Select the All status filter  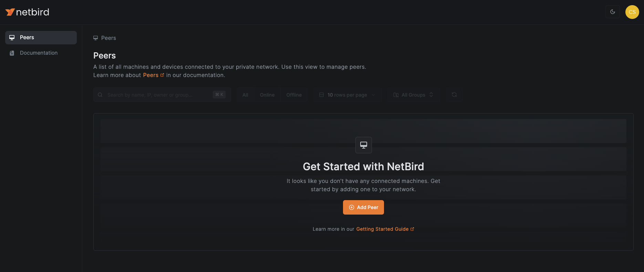pyautogui.click(x=245, y=95)
